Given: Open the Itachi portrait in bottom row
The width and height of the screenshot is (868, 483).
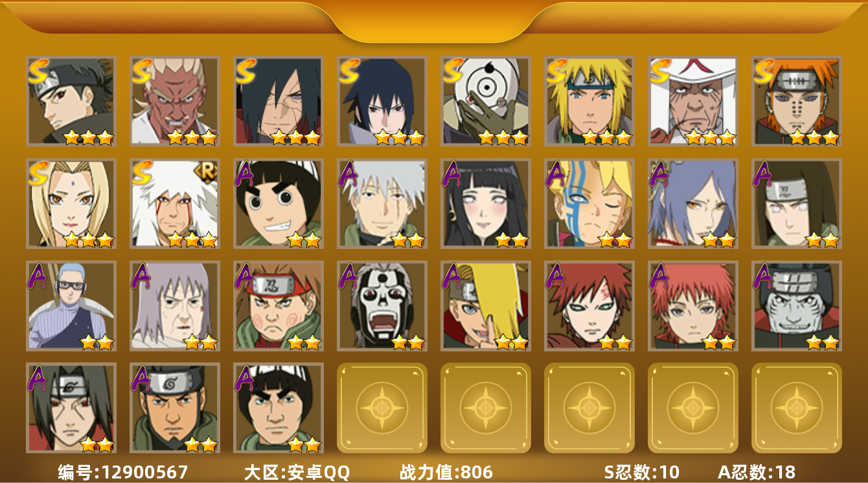Looking at the screenshot, I should (71, 408).
